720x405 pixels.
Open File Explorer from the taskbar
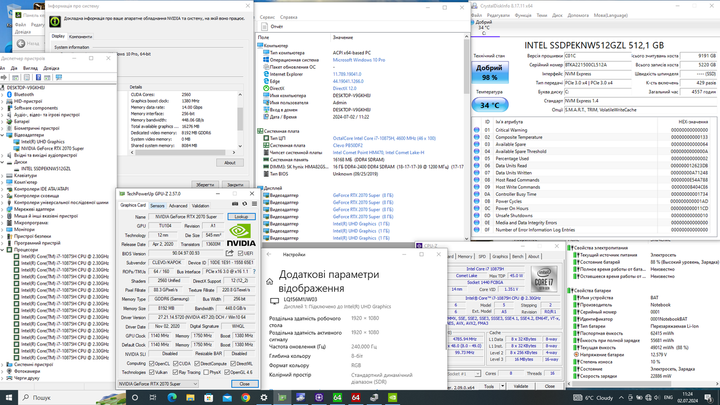(x=190, y=398)
